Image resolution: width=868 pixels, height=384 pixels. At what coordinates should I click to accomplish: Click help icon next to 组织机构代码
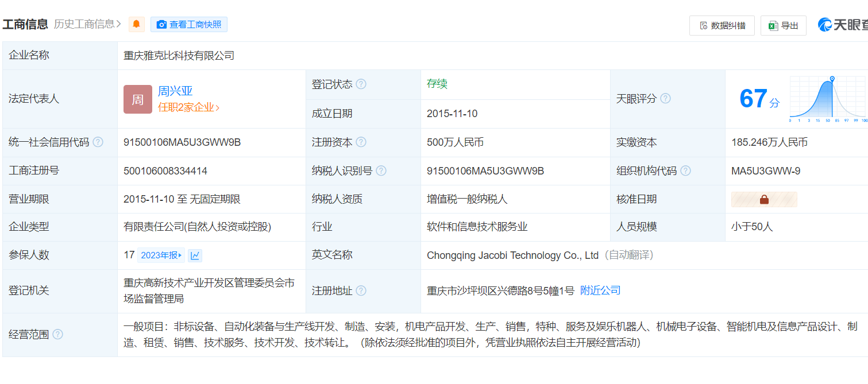[685, 171]
